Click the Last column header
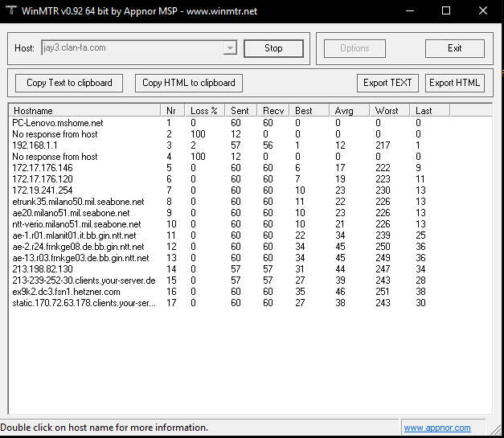Image resolution: width=504 pixels, height=438 pixels. click(430, 111)
